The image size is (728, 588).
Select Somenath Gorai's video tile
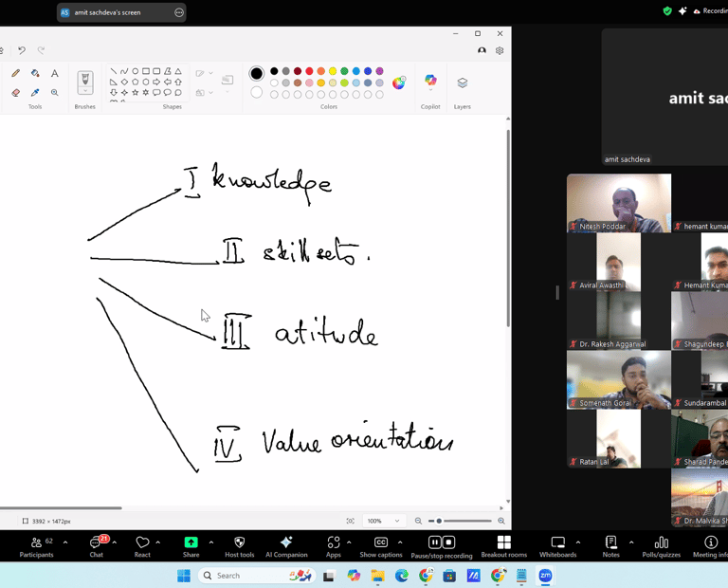(x=619, y=380)
